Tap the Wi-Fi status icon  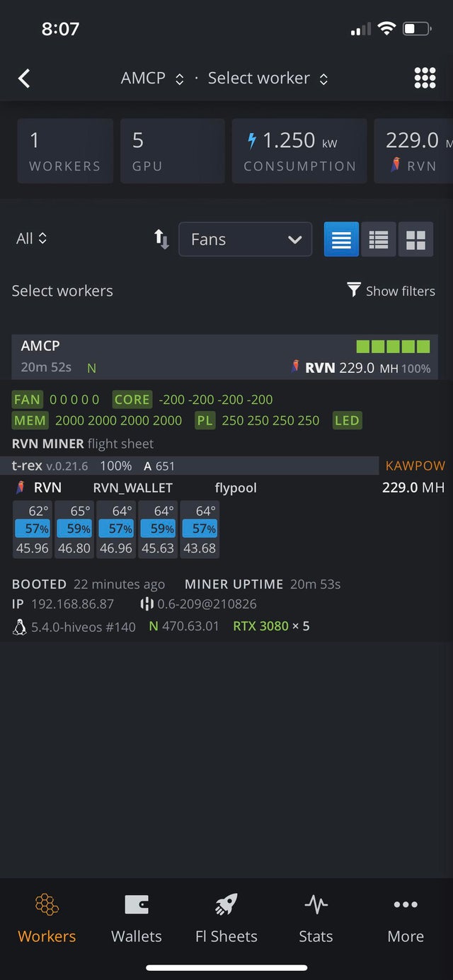[x=386, y=29]
